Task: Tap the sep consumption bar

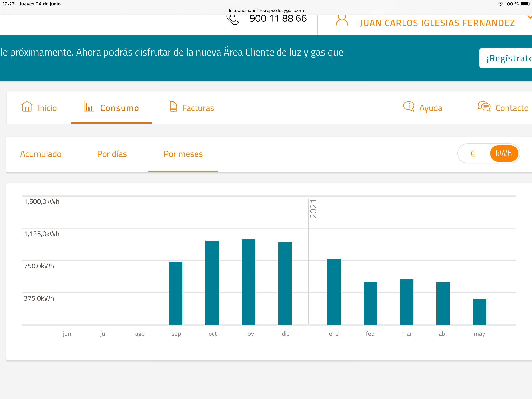Action: click(176, 293)
